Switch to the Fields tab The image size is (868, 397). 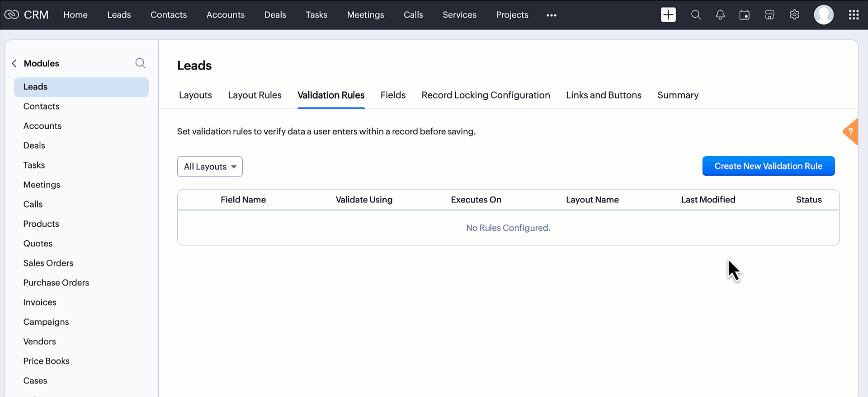(393, 95)
